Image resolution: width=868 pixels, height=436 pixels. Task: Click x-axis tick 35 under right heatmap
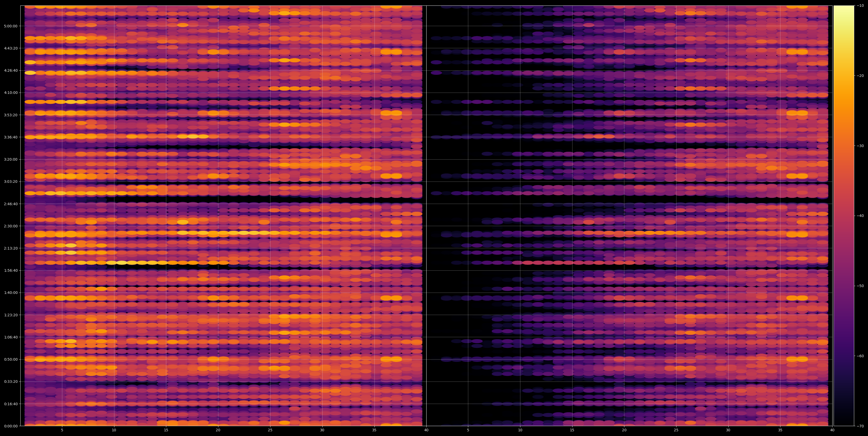780,430
